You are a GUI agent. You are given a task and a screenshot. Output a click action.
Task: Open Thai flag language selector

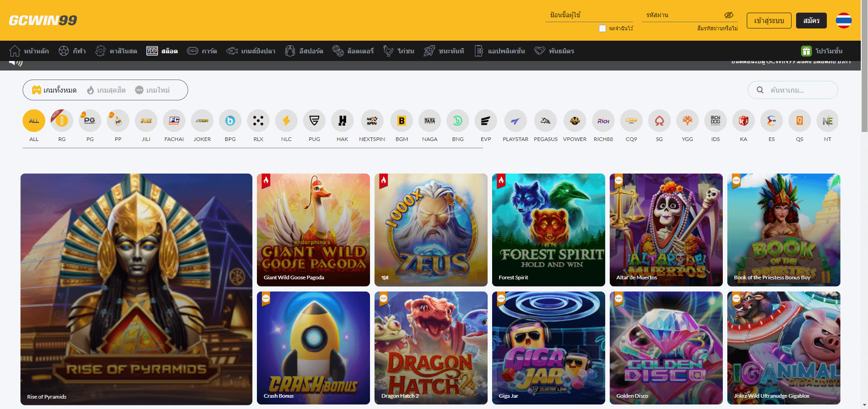[x=844, y=20]
